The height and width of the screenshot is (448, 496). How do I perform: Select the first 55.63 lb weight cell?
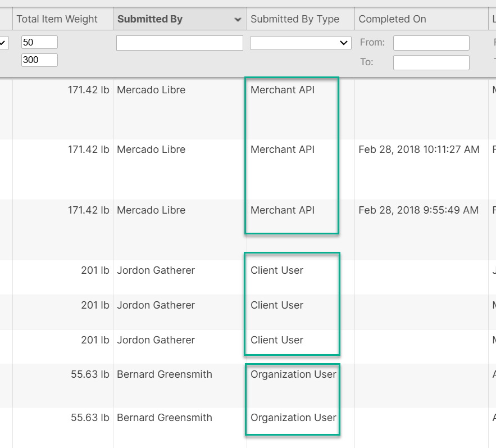[x=90, y=374]
